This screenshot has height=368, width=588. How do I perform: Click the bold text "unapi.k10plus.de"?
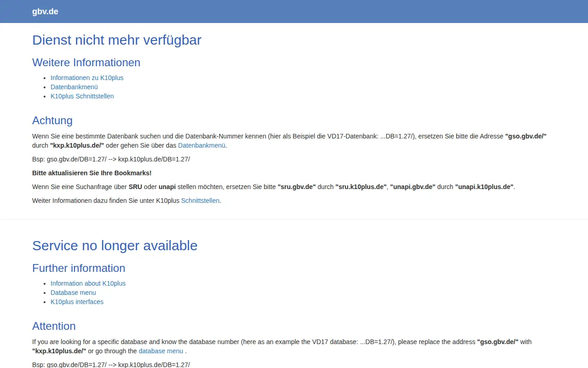(x=484, y=187)
